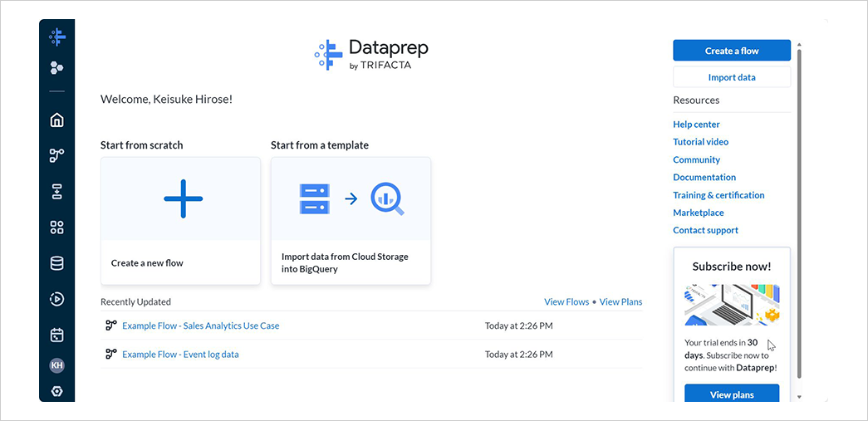Open the Documentation link
The width and height of the screenshot is (868, 421).
click(x=704, y=178)
